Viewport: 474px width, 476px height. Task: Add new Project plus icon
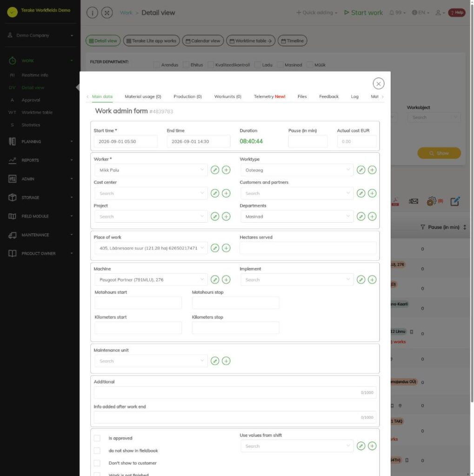click(x=226, y=217)
